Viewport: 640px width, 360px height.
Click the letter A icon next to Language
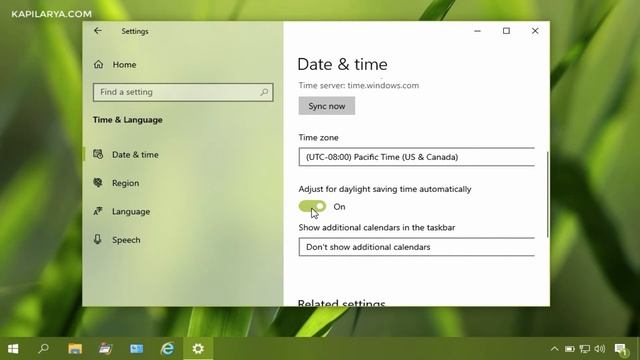pyautogui.click(x=98, y=211)
